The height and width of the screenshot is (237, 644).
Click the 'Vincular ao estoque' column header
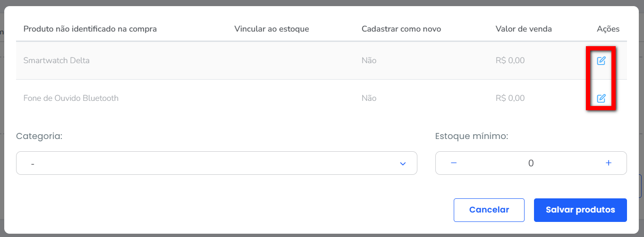[271, 29]
